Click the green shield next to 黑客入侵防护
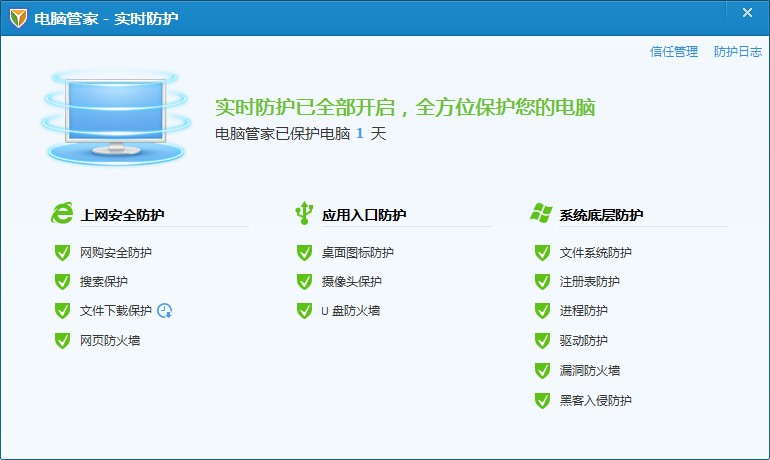The width and height of the screenshot is (770, 460). (x=542, y=401)
